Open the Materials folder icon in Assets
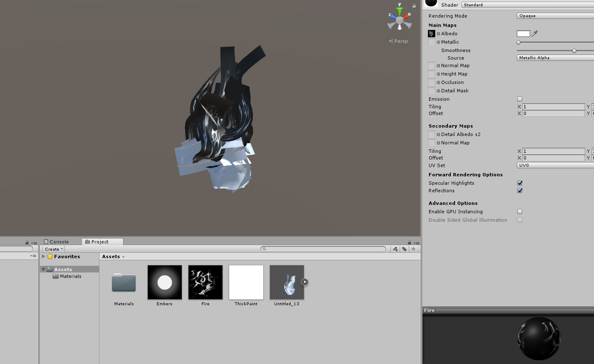594x364 pixels. point(124,282)
